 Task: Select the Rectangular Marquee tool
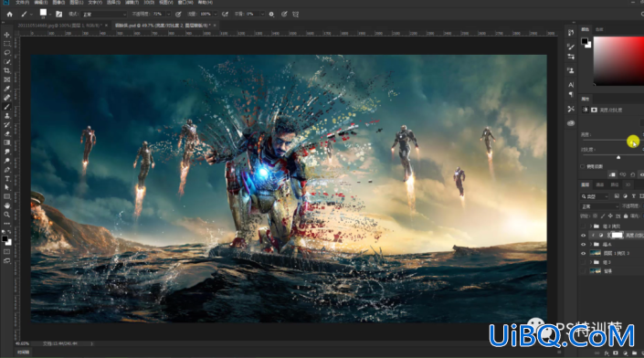[7, 44]
